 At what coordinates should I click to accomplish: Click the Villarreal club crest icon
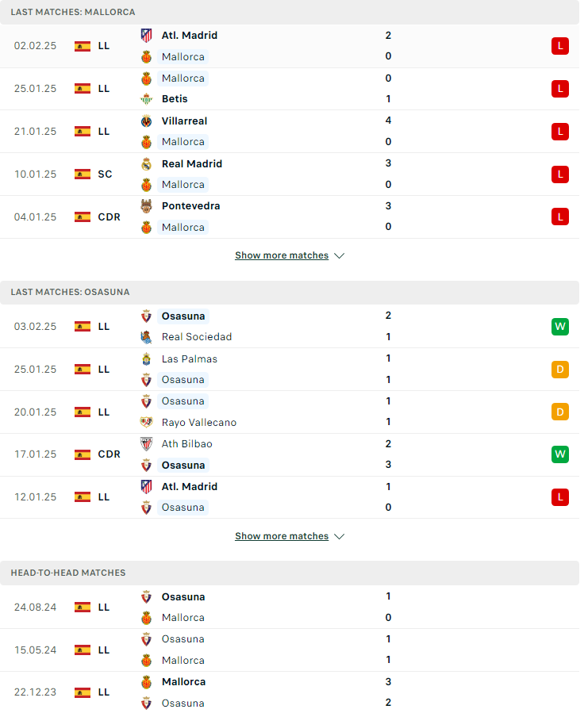(x=146, y=121)
